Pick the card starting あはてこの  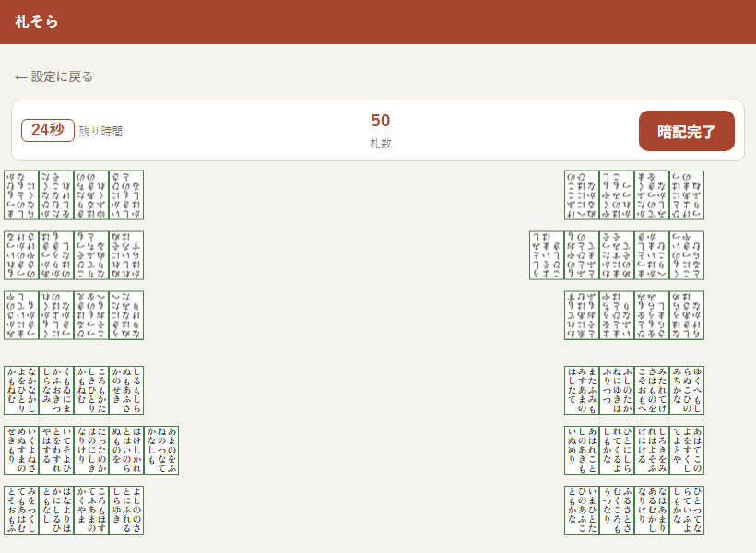coord(687,451)
